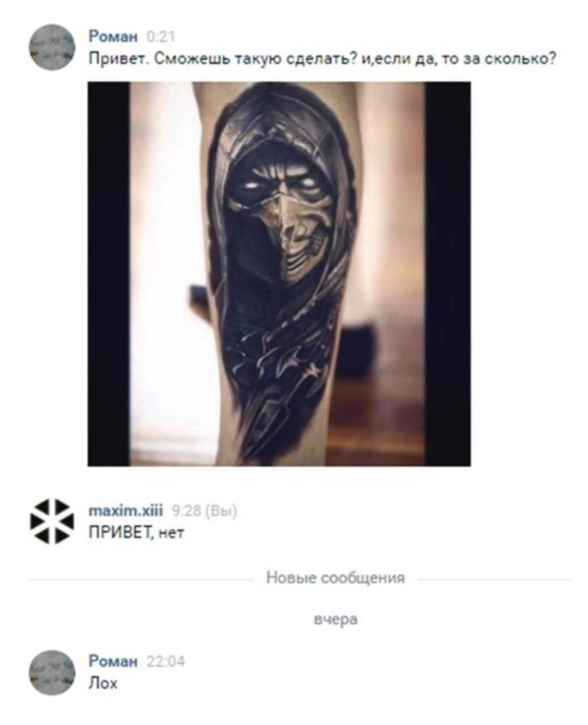Click the 0:21 timestamp of Роман's message

(160, 37)
